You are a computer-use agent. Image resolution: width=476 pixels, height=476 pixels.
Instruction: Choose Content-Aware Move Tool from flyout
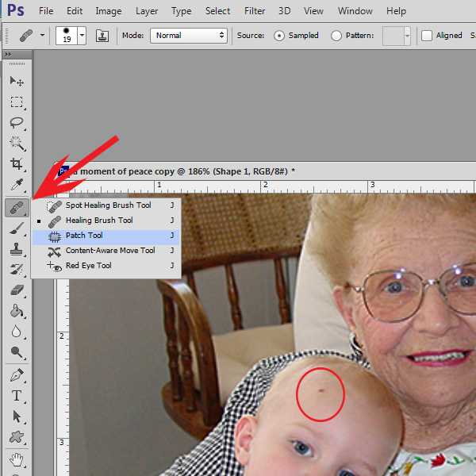106,251
